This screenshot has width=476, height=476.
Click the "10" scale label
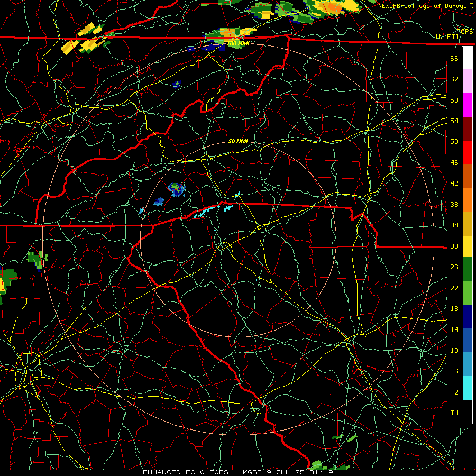[454, 350]
